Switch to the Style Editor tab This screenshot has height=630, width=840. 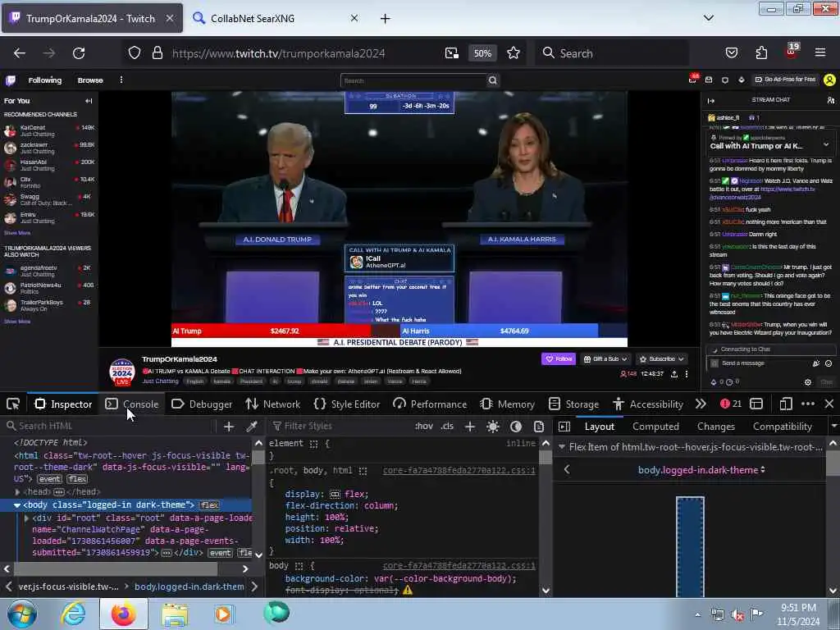click(347, 404)
